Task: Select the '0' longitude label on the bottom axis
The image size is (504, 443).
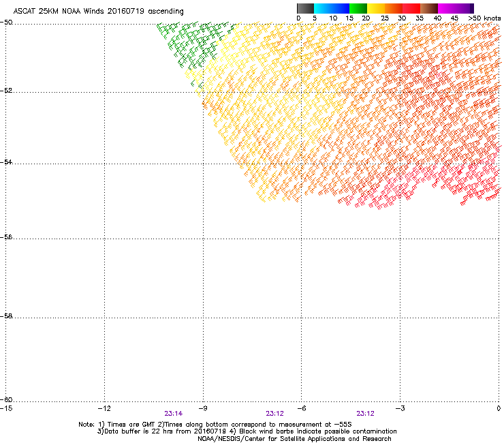Action: pos(499,408)
